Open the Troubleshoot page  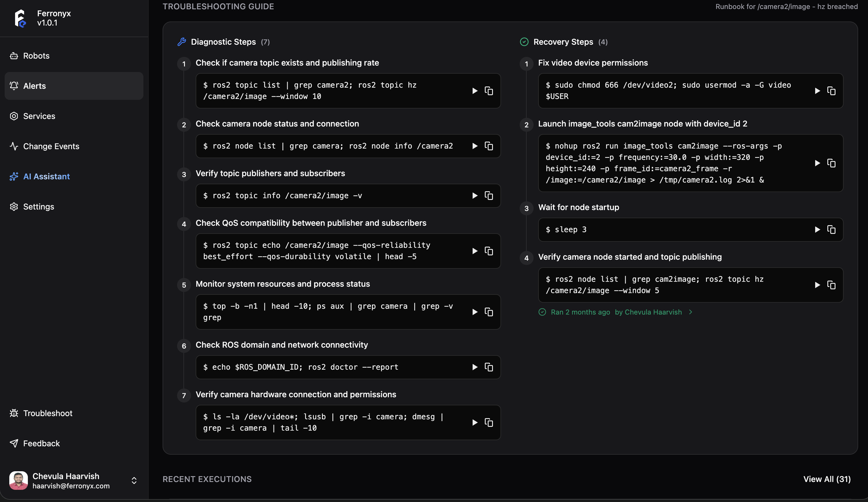coord(48,413)
